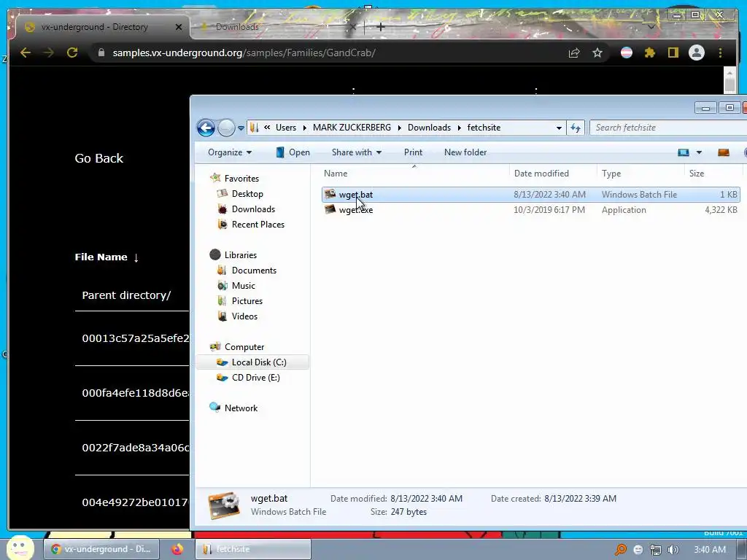The image size is (747, 560).
Task: Open the Organize menu
Action: pos(230,152)
